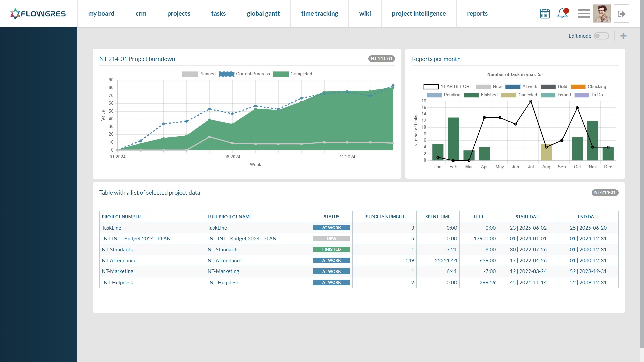
Task: Go to global gantt tab
Action: tap(263, 14)
